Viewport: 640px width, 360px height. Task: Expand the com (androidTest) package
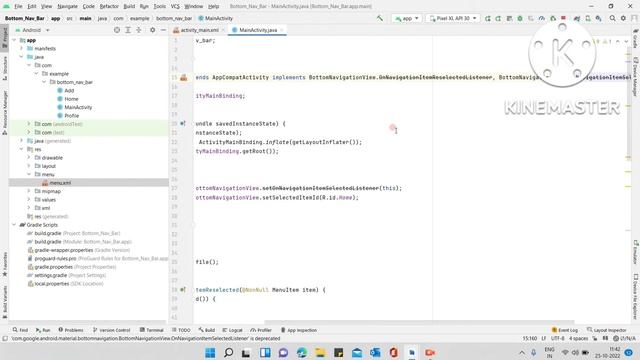coord(29,124)
